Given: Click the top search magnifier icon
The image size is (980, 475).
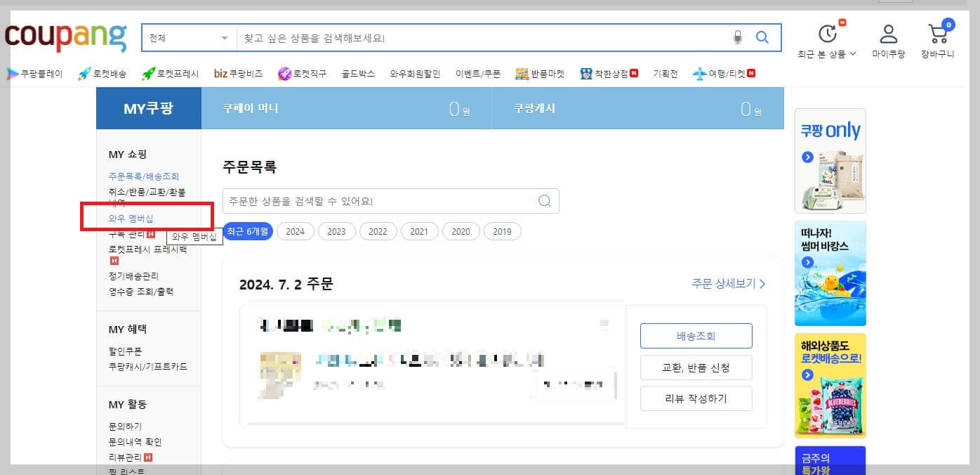Looking at the screenshot, I should tap(762, 38).
